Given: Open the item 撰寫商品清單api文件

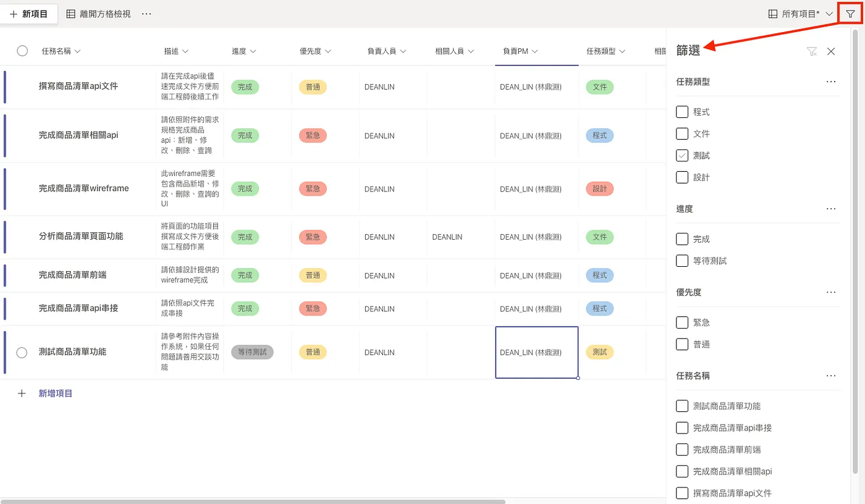Looking at the screenshot, I should (78, 86).
